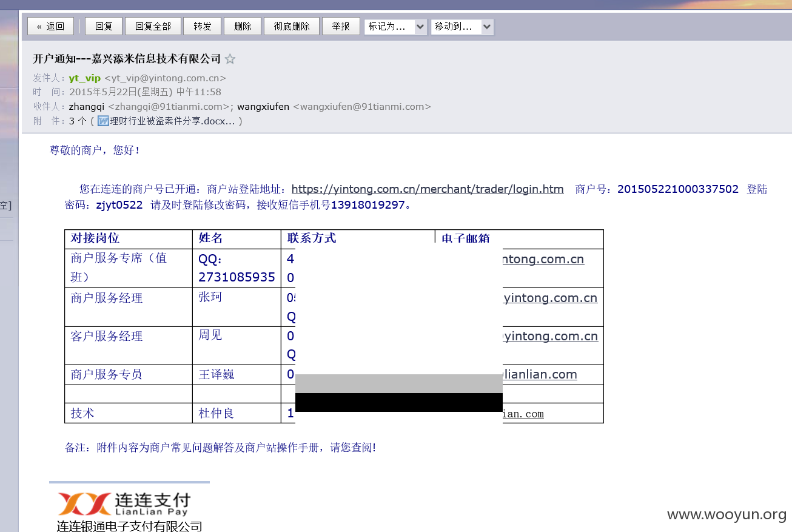Click the 姓名 table header
This screenshot has width=792, height=532.
click(211, 238)
